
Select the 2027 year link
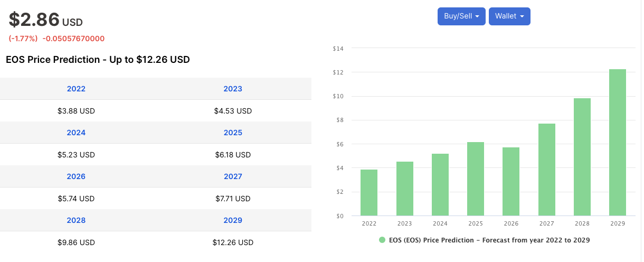tap(233, 176)
